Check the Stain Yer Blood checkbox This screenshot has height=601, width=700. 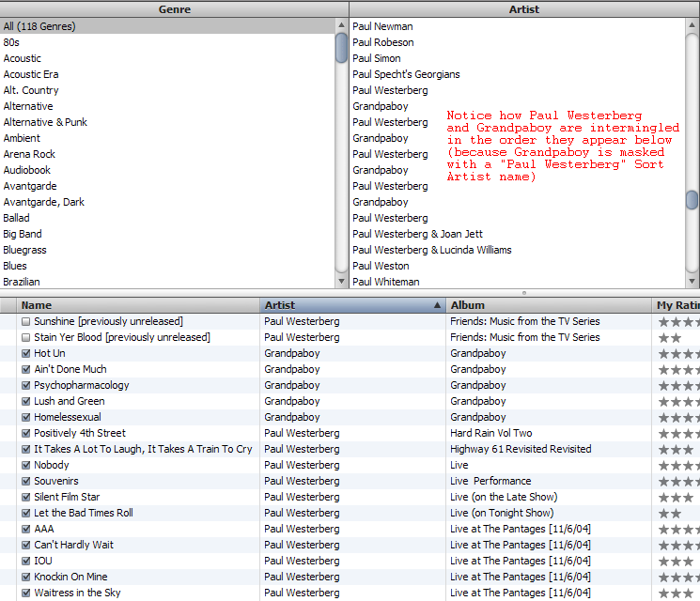[x=26, y=337]
